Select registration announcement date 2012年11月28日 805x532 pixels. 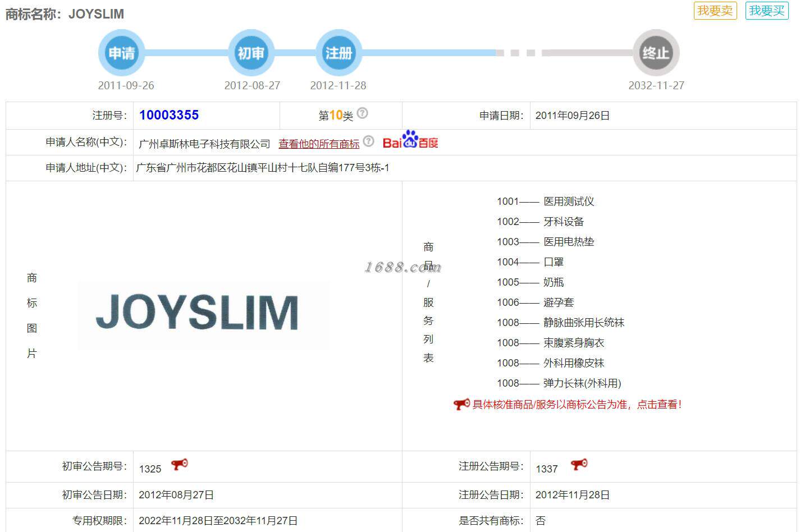(x=573, y=495)
